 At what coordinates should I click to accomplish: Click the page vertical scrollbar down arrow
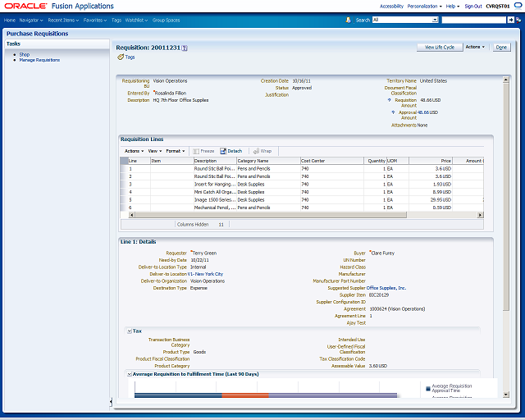coord(505,395)
